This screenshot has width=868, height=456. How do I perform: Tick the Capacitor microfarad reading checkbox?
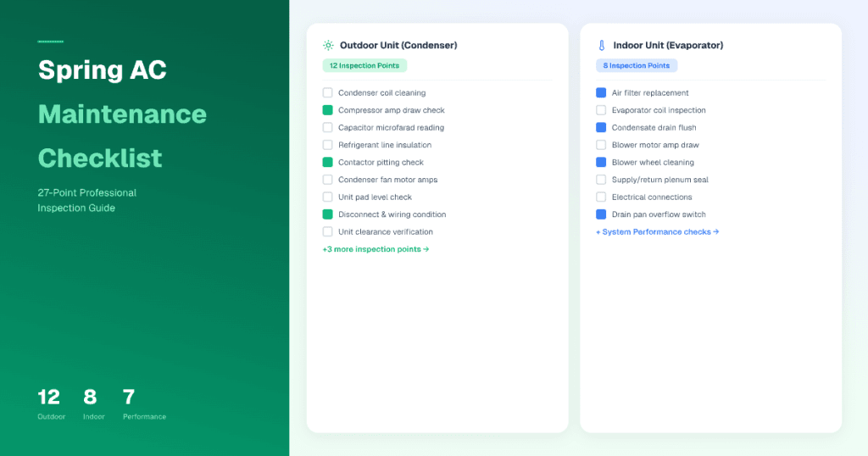tap(328, 128)
